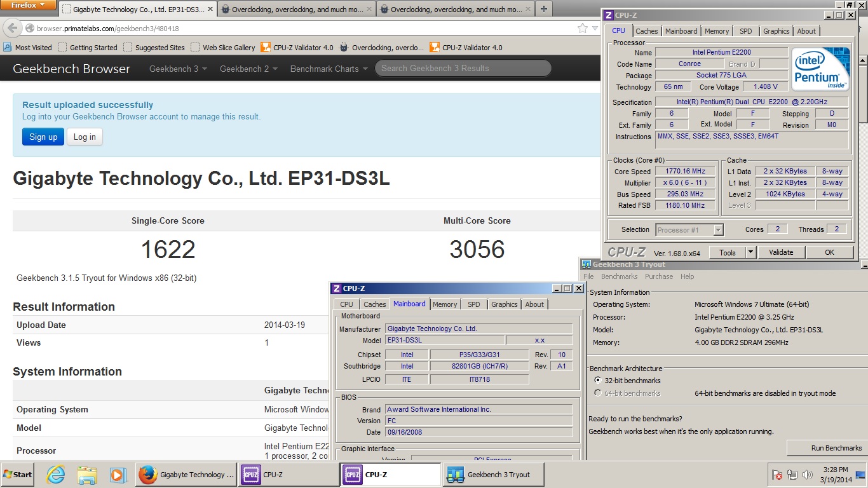Expand the Geekbench 2 navigation dropdown
This screenshot has height=488, width=868.
248,69
